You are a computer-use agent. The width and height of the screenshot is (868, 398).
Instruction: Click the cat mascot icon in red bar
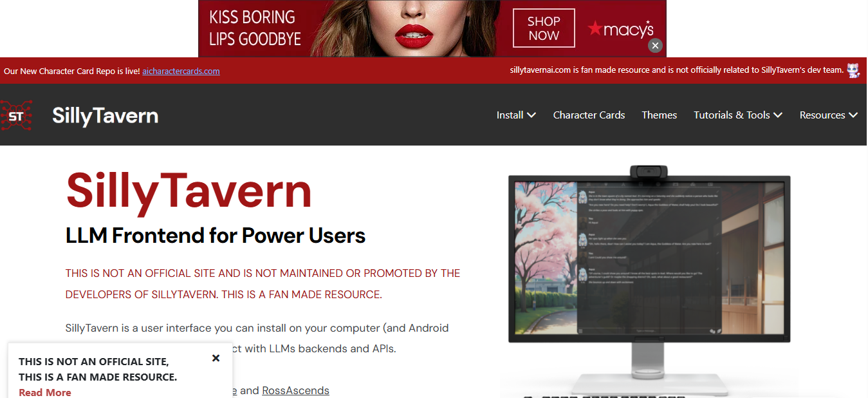pos(853,70)
